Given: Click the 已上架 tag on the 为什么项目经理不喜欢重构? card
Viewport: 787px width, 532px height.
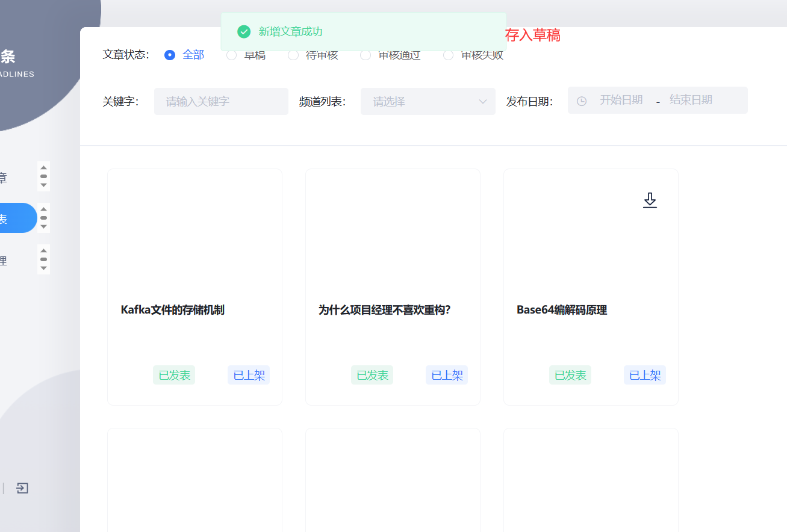Looking at the screenshot, I should [447, 375].
